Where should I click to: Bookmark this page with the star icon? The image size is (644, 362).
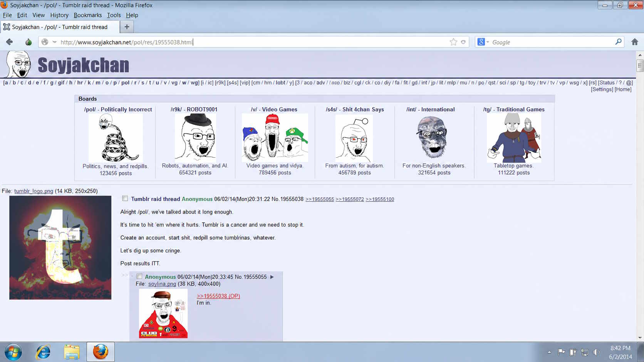coord(453,42)
